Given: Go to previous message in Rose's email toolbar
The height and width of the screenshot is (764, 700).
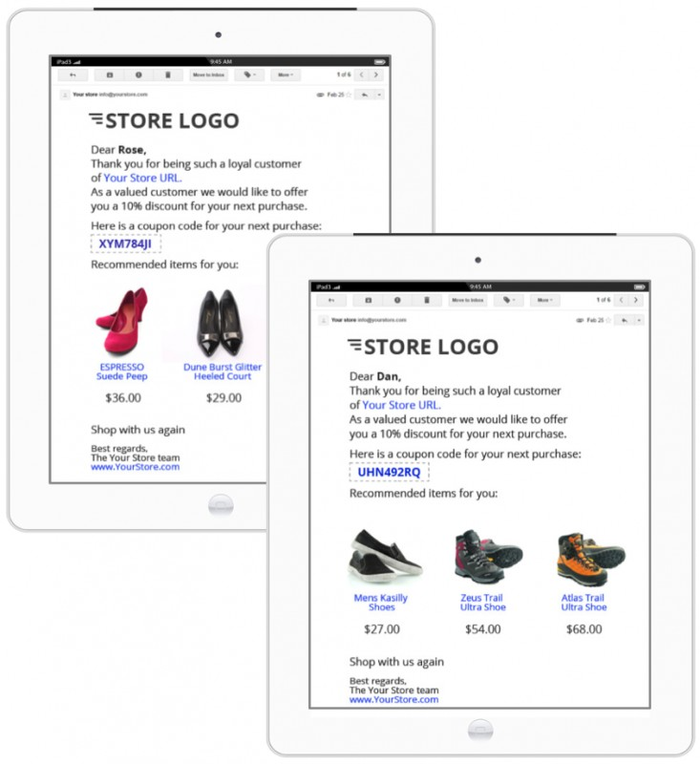Looking at the screenshot, I should tap(361, 74).
